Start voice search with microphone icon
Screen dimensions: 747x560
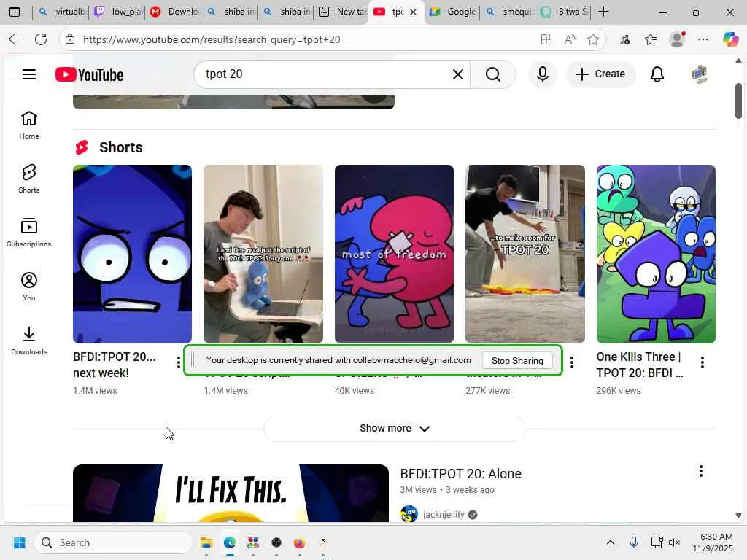pyautogui.click(x=542, y=74)
